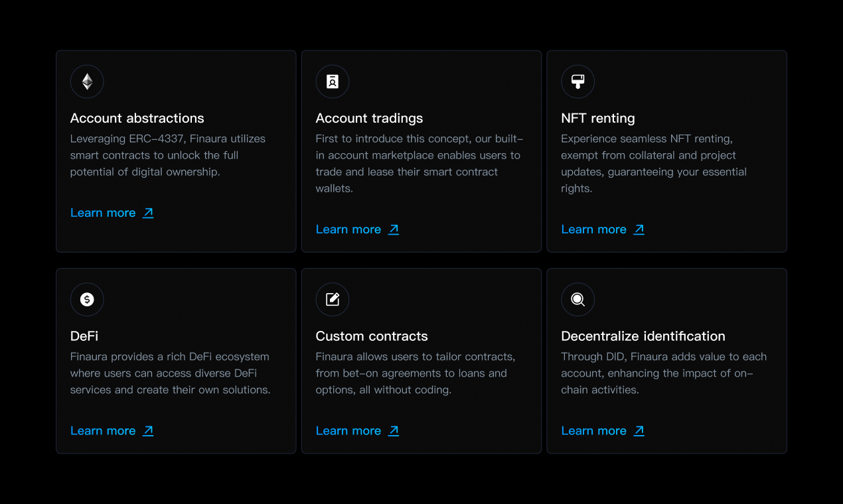Click the dollar coin icon above DeFi
The width and height of the screenshot is (843, 504).
pos(87,300)
